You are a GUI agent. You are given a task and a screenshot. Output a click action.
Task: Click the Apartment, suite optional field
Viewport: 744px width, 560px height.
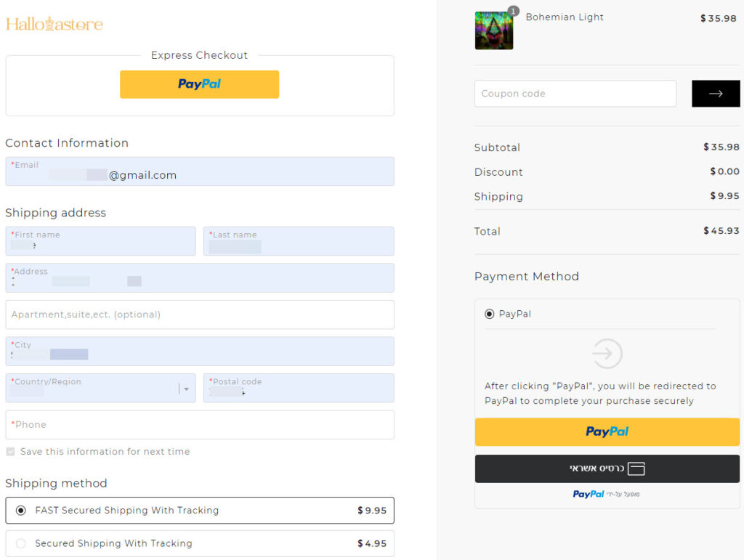[200, 315]
